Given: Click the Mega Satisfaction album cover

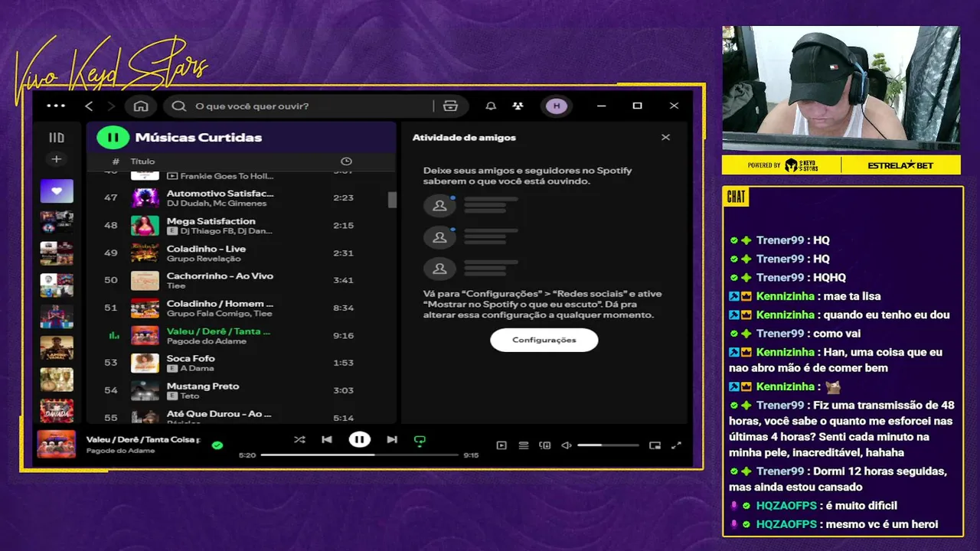Looking at the screenshot, I should click(145, 226).
